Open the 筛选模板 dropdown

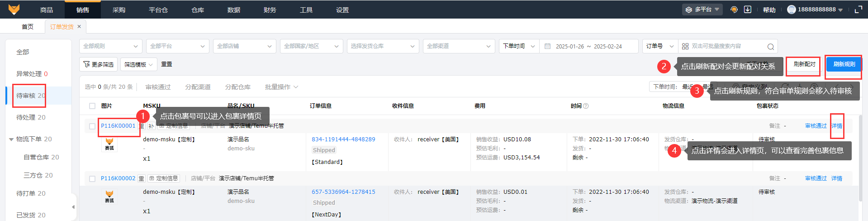(139, 64)
